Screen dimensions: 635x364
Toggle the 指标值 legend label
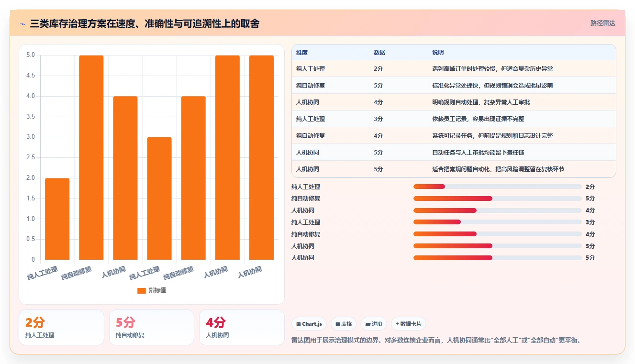point(157,290)
